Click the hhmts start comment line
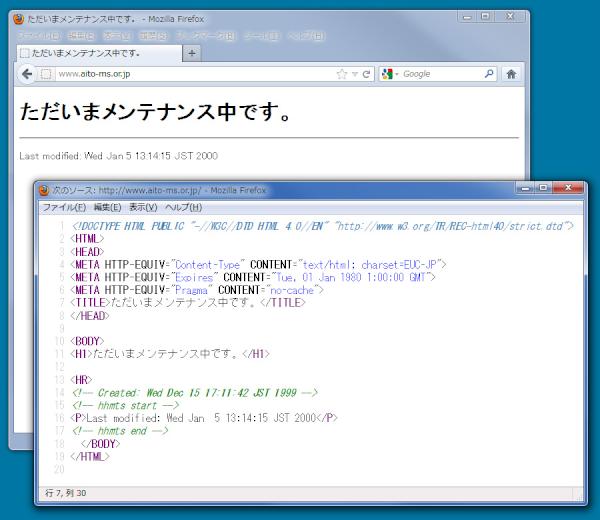 tap(125, 405)
